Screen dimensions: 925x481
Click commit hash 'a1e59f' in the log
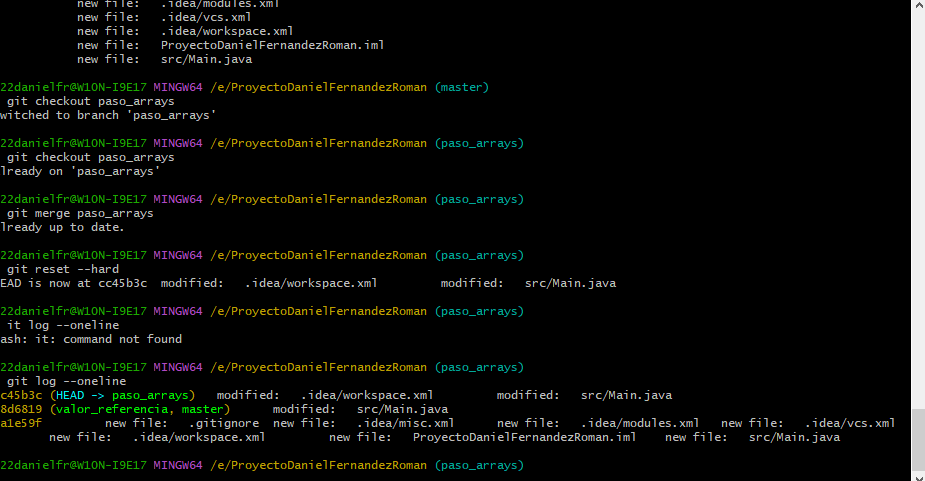click(x=21, y=424)
